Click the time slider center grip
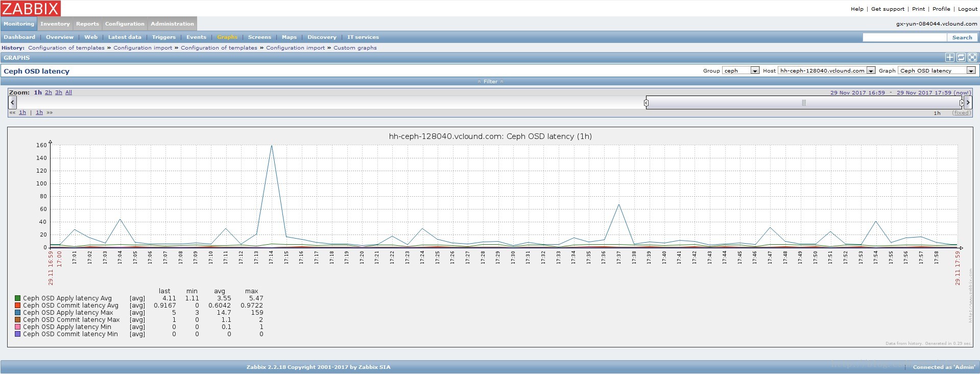980x374 pixels. point(804,103)
